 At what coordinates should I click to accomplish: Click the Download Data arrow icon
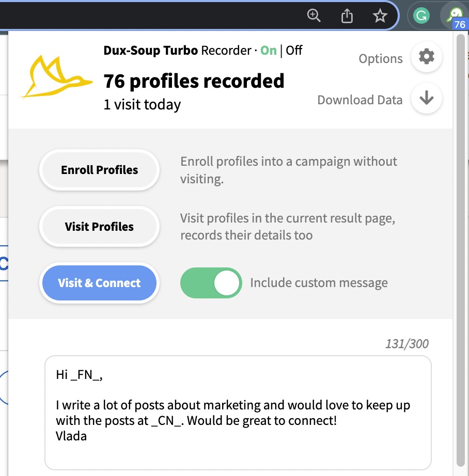tap(427, 98)
